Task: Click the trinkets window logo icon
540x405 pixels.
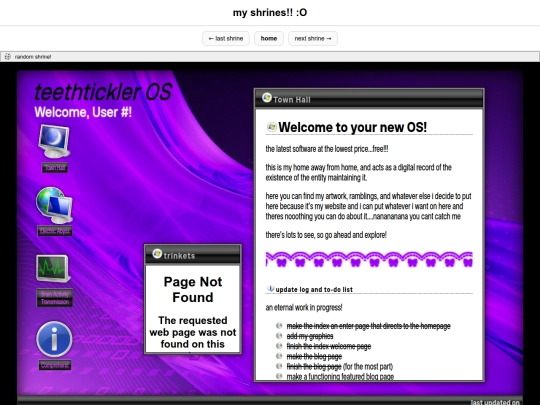Action: click(x=157, y=254)
